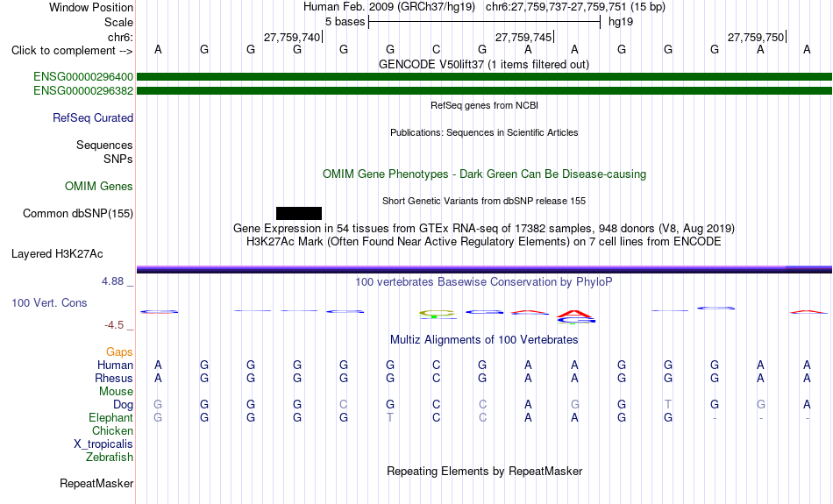833x504 pixels.
Task: Click the T base in Elephant row
Action: pos(390,417)
